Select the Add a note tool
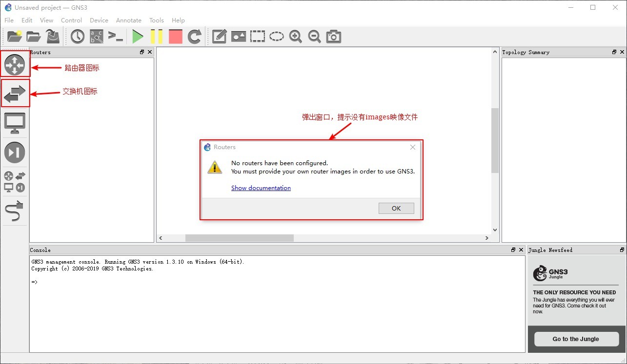Image resolution: width=627 pixels, height=364 pixels. pyautogui.click(x=220, y=37)
